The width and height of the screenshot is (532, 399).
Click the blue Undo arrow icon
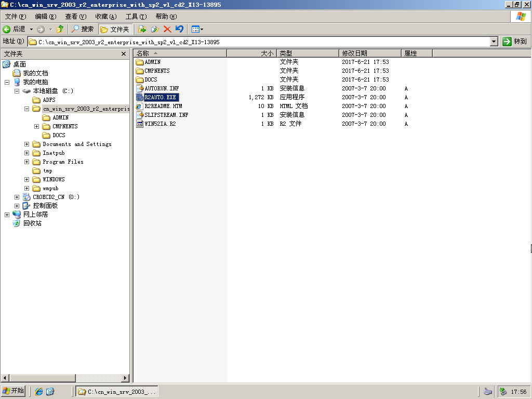[179, 29]
